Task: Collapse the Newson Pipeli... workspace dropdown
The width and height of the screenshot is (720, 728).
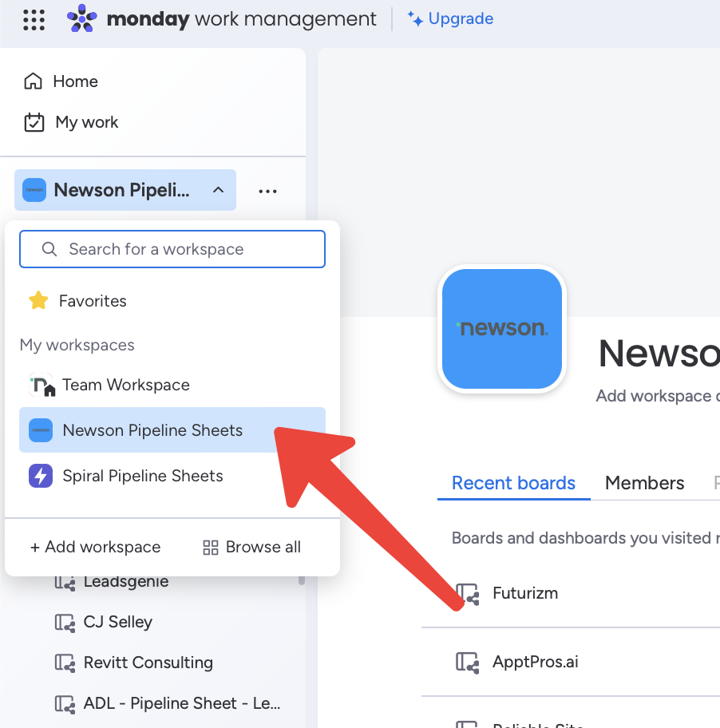Action: pos(125,190)
